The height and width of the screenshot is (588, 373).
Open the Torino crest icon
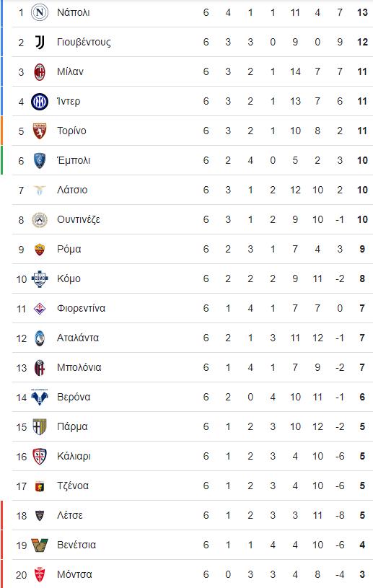coord(40,131)
